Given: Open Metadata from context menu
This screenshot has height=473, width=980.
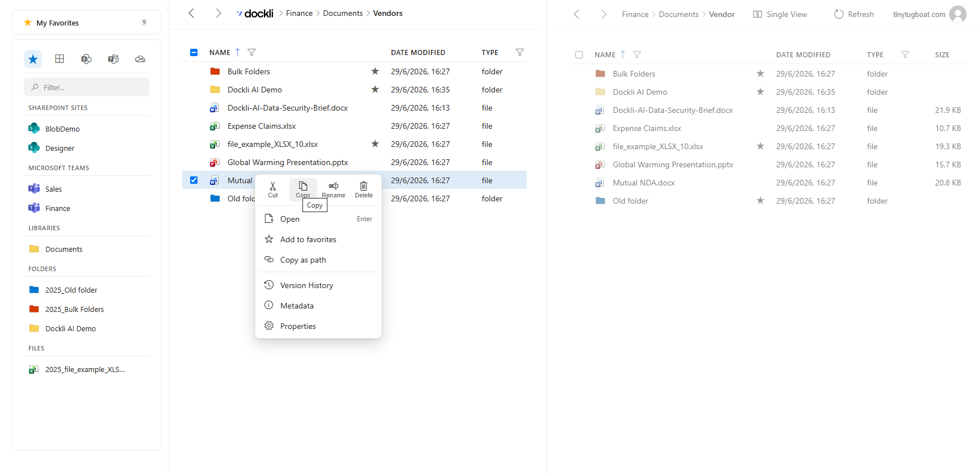Looking at the screenshot, I should (318, 306).
